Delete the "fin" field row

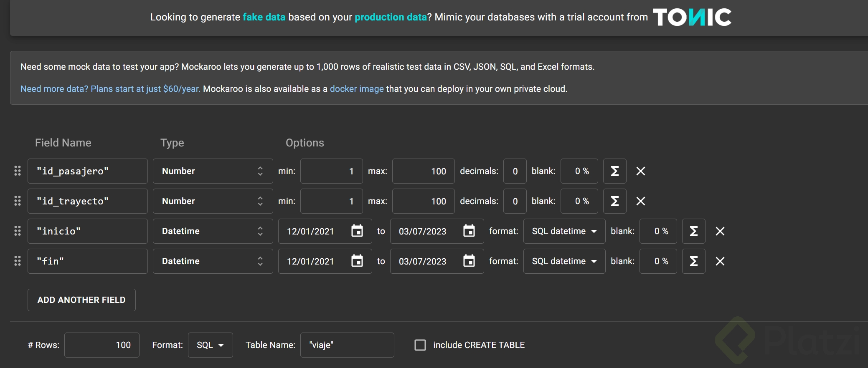click(x=720, y=261)
